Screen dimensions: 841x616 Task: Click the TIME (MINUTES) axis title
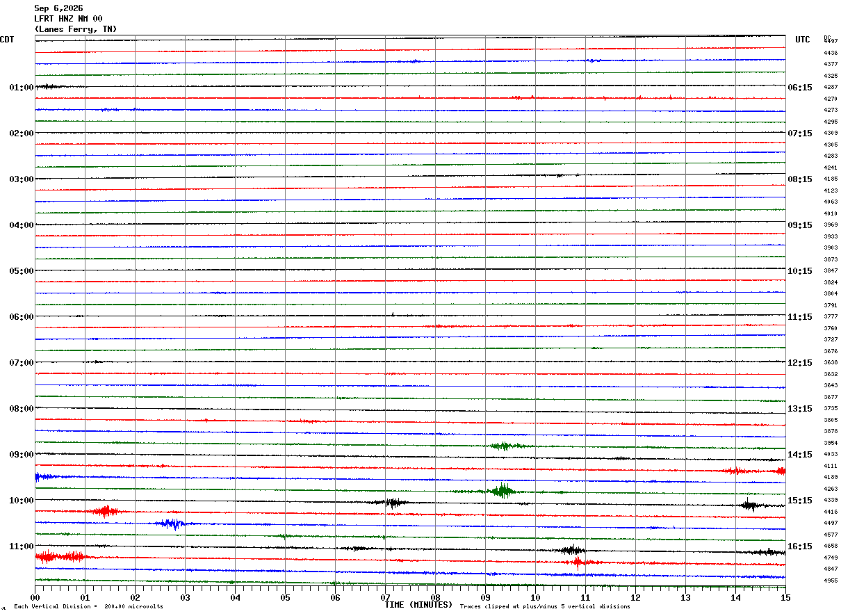click(418, 605)
